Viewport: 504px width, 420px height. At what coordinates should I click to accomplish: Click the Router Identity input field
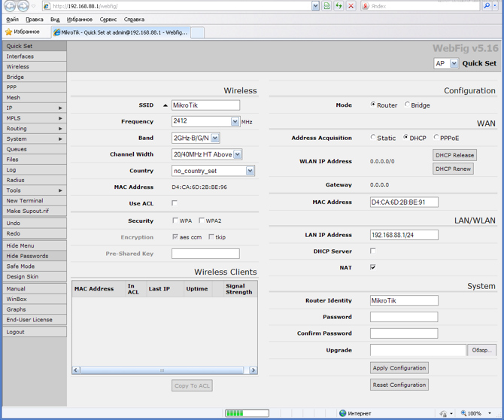[404, 300]
